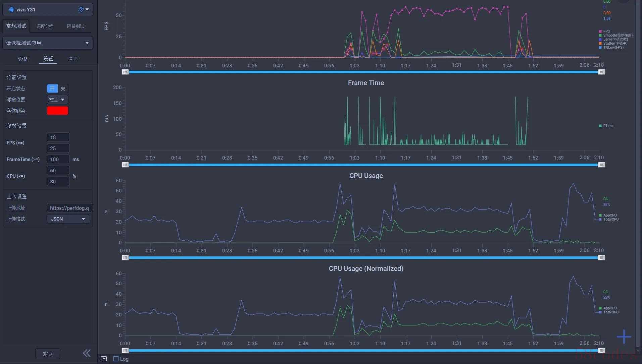Toggle AppCPU in CPU Usage legend

(x=608, y=215)
